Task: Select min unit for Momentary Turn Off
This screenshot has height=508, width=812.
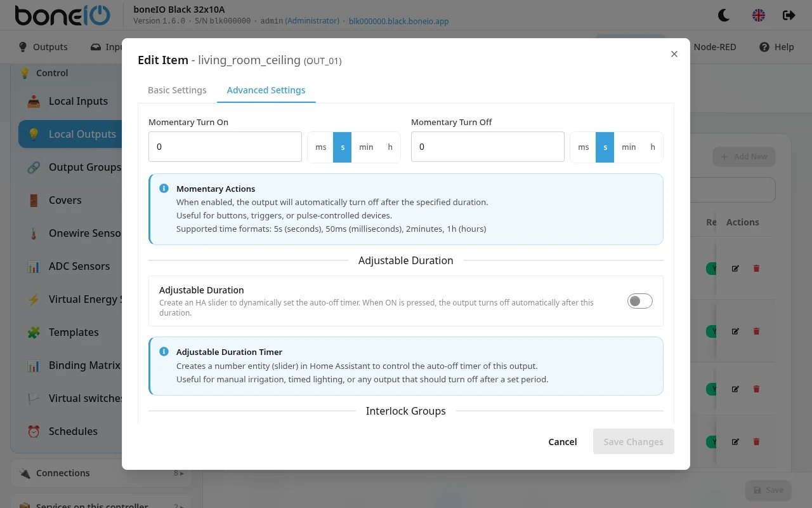Action: [x=629, y=147]
